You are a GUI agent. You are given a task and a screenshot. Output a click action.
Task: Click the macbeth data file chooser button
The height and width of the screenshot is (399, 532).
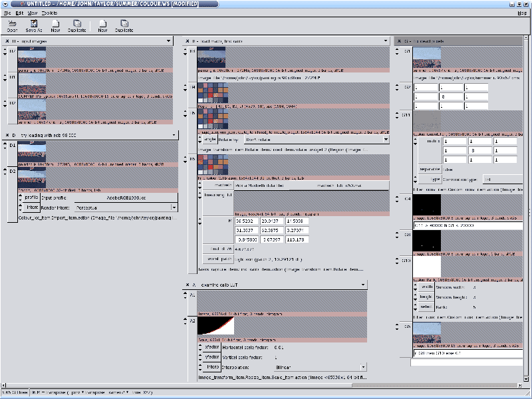[338, 186]
